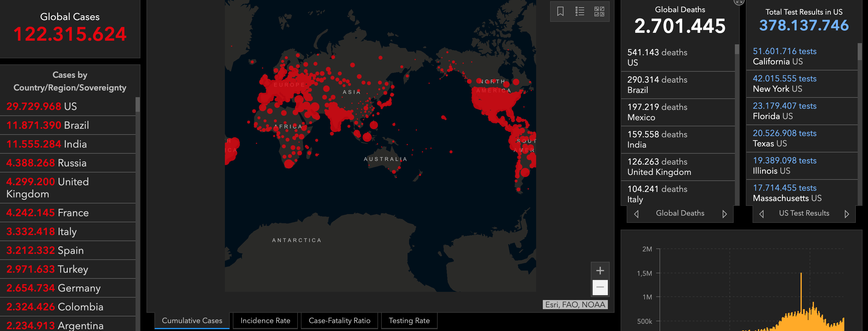Switch to the Incidence Rate tab

click(265, 321)
